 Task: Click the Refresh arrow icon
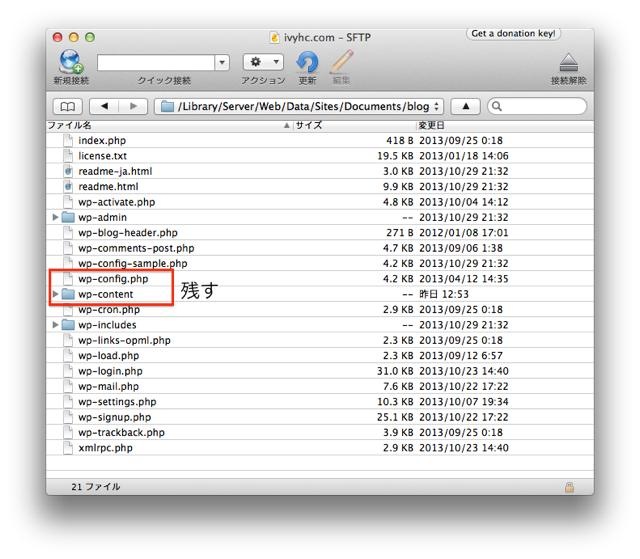(x=308, y=62)
